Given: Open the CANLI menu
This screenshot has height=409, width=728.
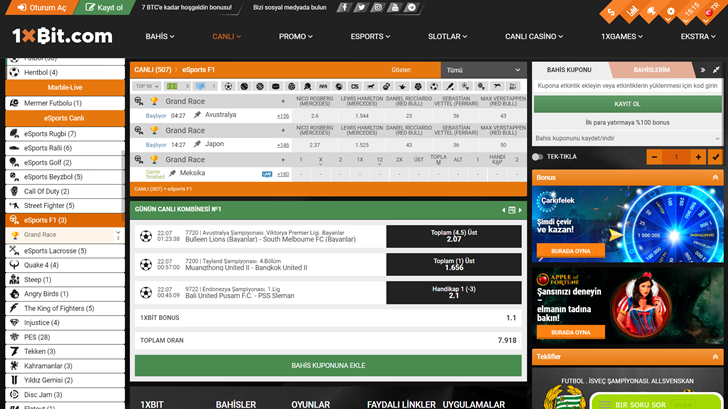Looking at the screenshot, I should tap(227, 36).
